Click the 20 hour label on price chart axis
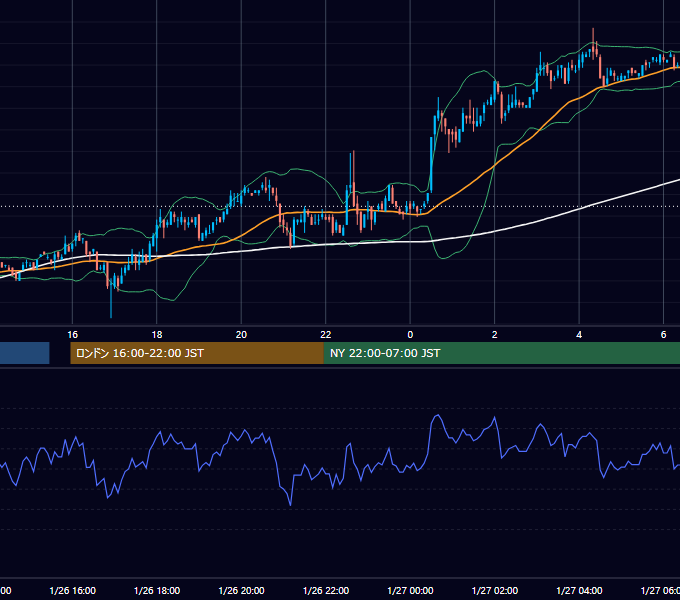The height and width of the screenshot is (600, 680). point(241,335)
